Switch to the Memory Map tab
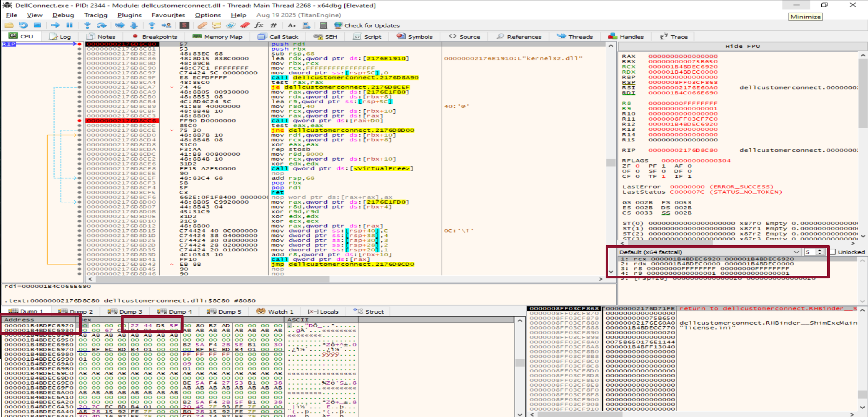The width and height of the screenshot is (868, 417). coord(218,37)
